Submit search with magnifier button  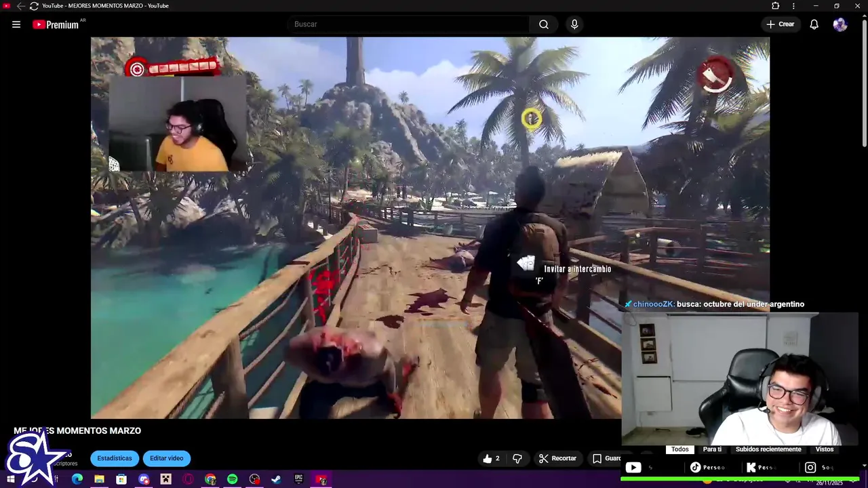[544, 24]
